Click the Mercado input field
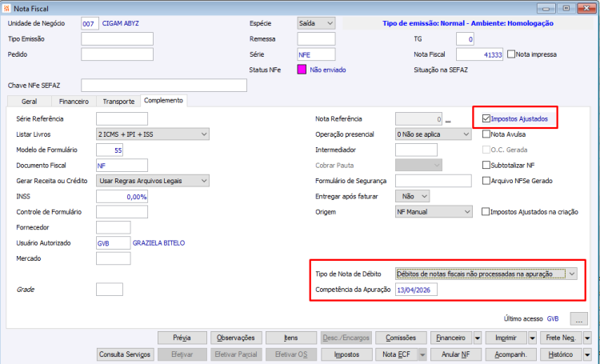Image resolution: width=600 pixels, height=364 pixels. coord(114,258)
